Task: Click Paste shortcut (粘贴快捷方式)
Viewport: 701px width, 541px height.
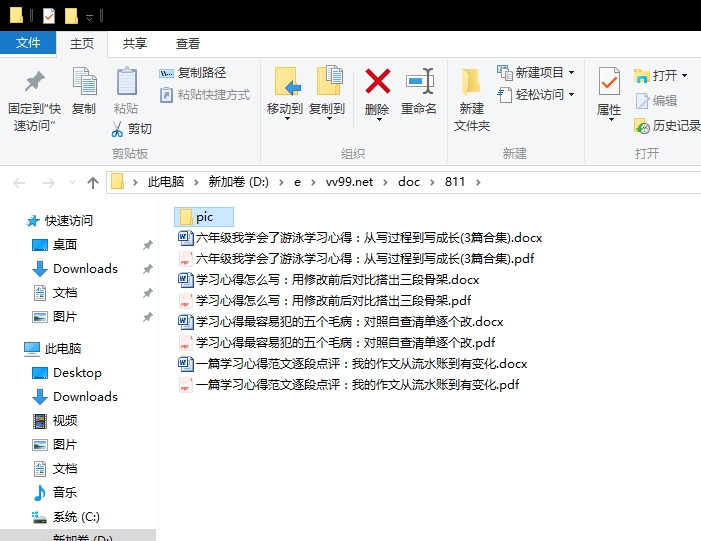Action: point(205,95)
